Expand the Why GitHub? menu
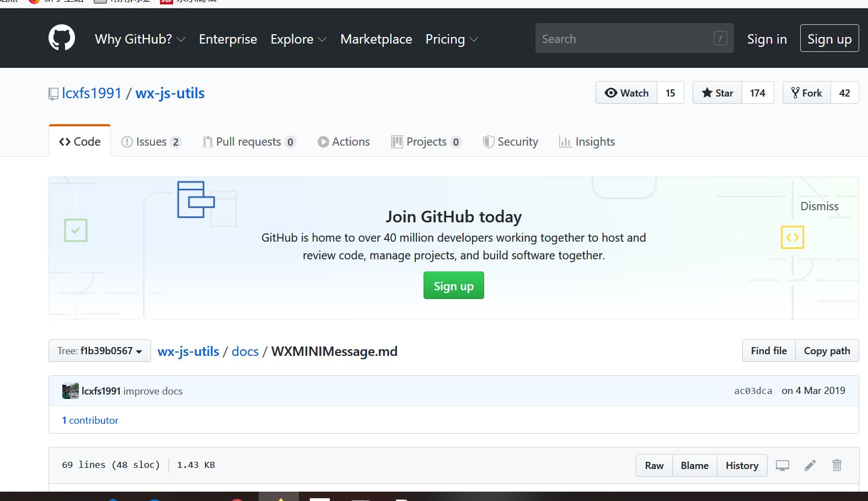 click(140, 39)
